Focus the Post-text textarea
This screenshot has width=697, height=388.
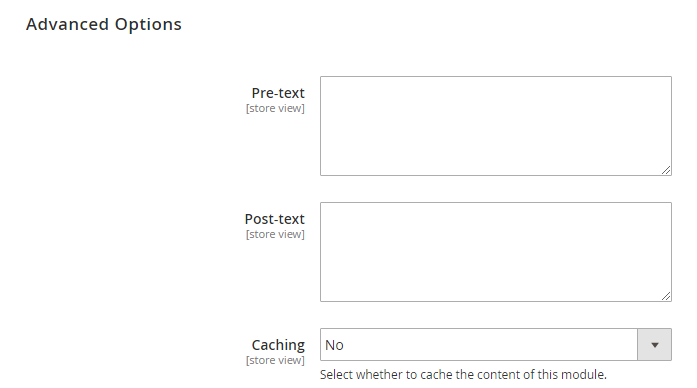496,252
